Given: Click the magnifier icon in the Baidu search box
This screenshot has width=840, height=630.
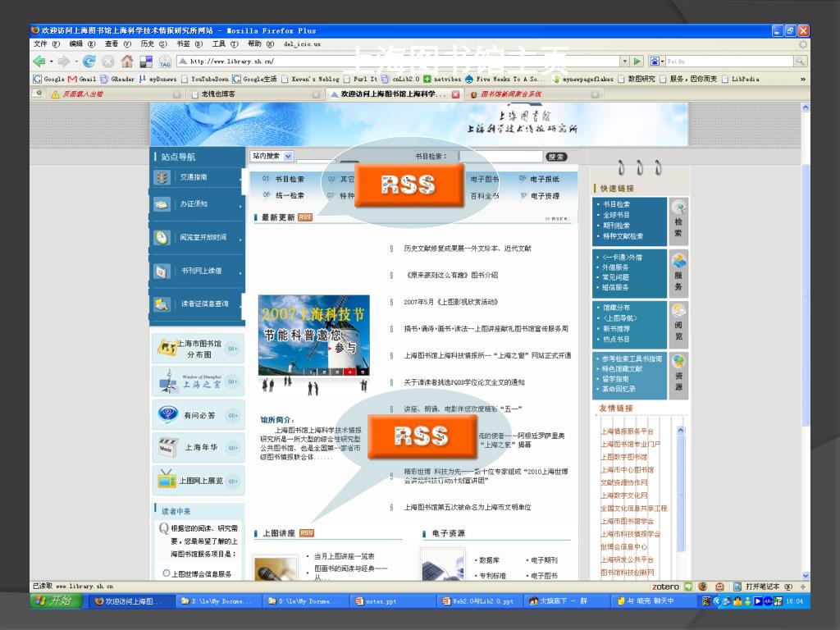Looking at the screenshot, I should coord(799,62).
